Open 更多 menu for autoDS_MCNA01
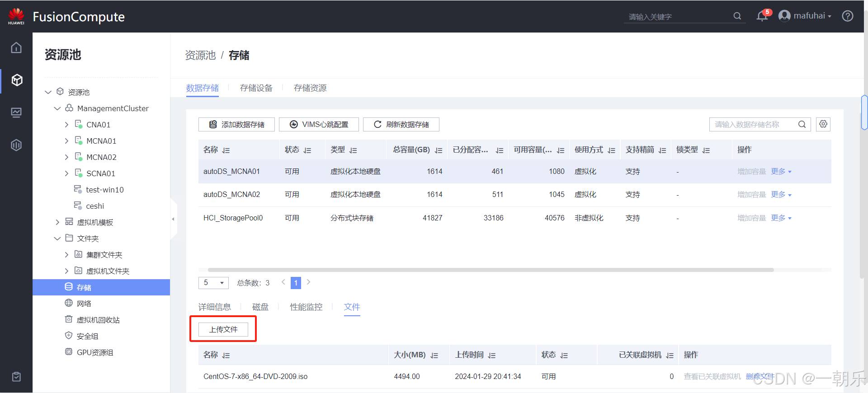This screenshot has width=868, height=393. (781, 172)
